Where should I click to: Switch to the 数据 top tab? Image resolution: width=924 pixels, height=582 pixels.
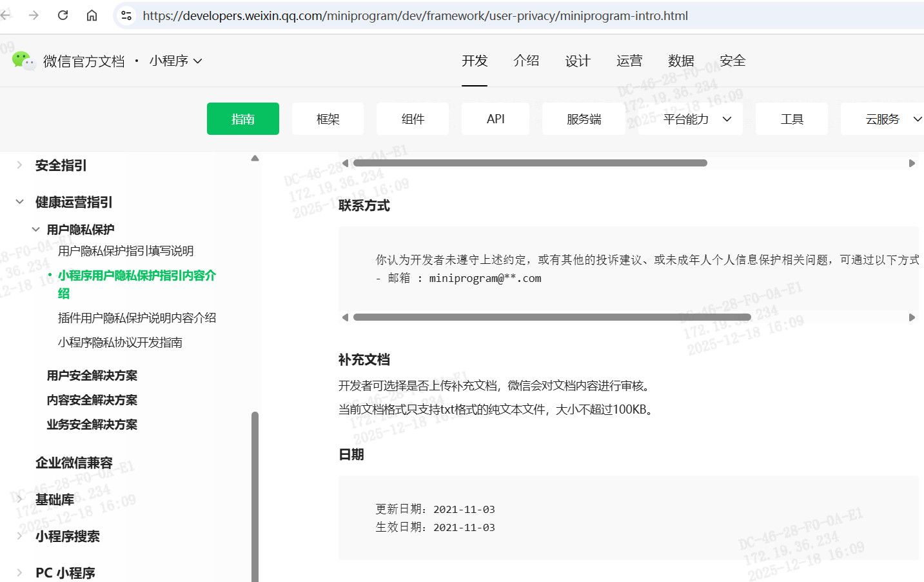[681, 61]
